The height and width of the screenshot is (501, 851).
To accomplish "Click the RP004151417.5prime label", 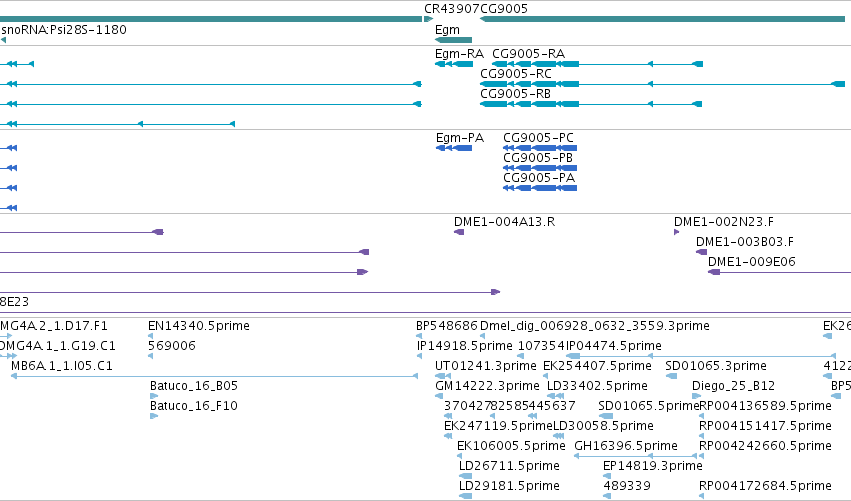I will tap(765, 427).
